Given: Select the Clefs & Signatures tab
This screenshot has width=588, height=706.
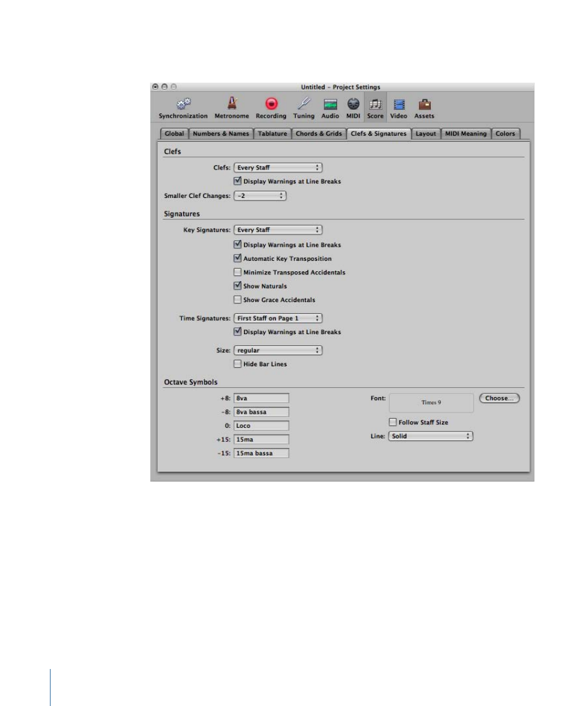Looking at the screenshot, I should (x=378, y=134).
